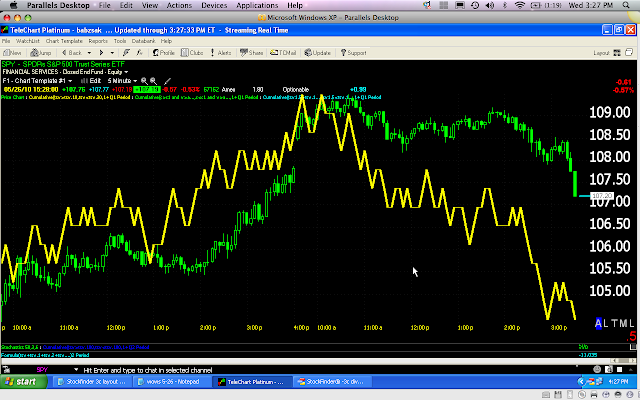Screen dimensions: 640x400
Task: Click the Stochastics indicator legend
Action: pos(20,347)
